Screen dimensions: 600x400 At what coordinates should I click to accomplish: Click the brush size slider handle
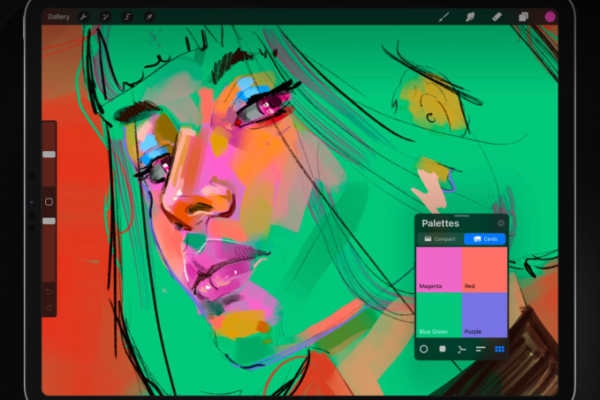48,154
